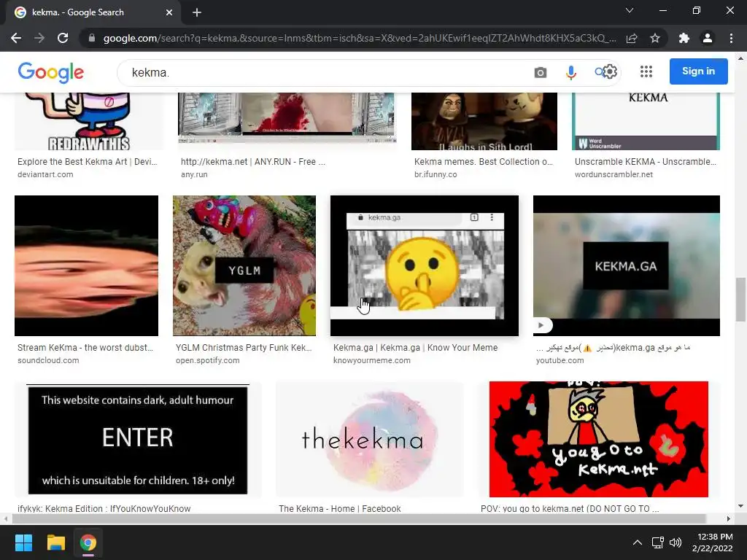Screen dimensions: 747x560
Task: Click the wordunscrambler.net source text
Action: pyautogui.click(x=614, y=174)
